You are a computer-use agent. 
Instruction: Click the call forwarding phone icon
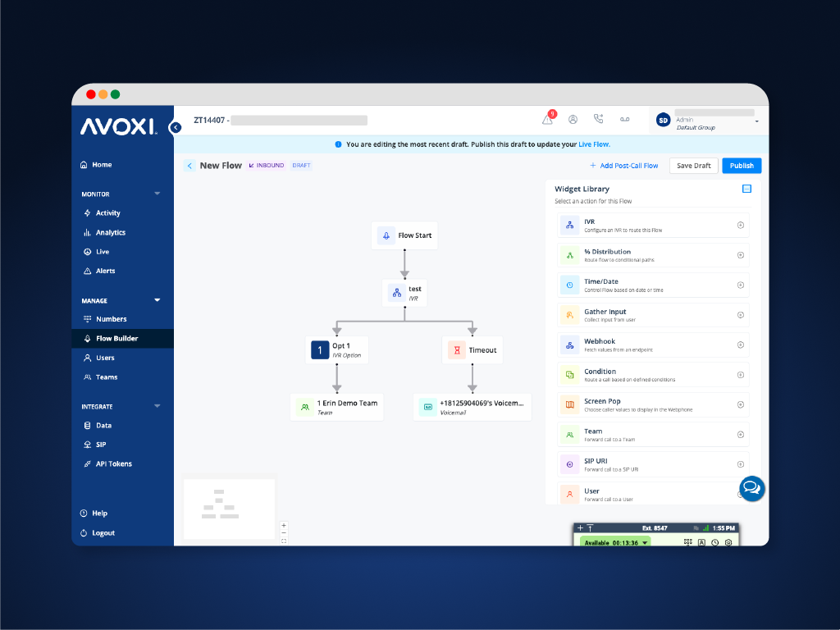598,120
